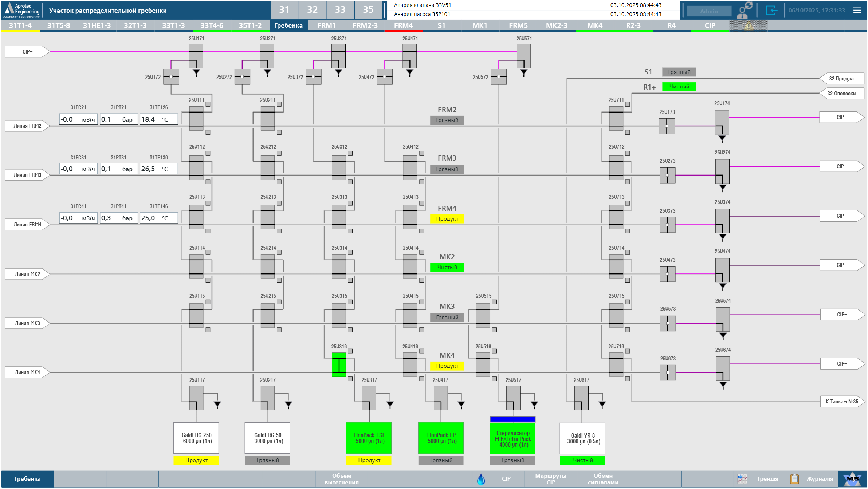Open the 31T1-4 tab
The height and width of the screenshot is (489, 868).
[20, 25]
